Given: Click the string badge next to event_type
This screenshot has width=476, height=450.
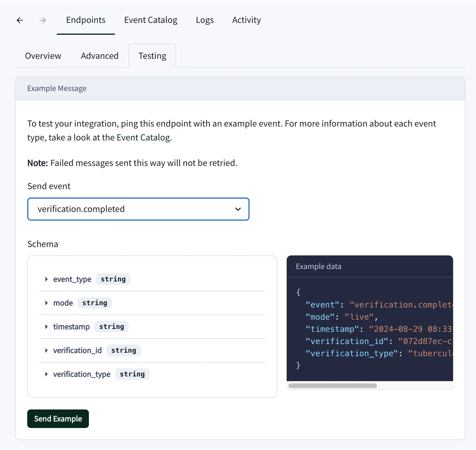Looking at the screenshot, I should pos(113,279).
